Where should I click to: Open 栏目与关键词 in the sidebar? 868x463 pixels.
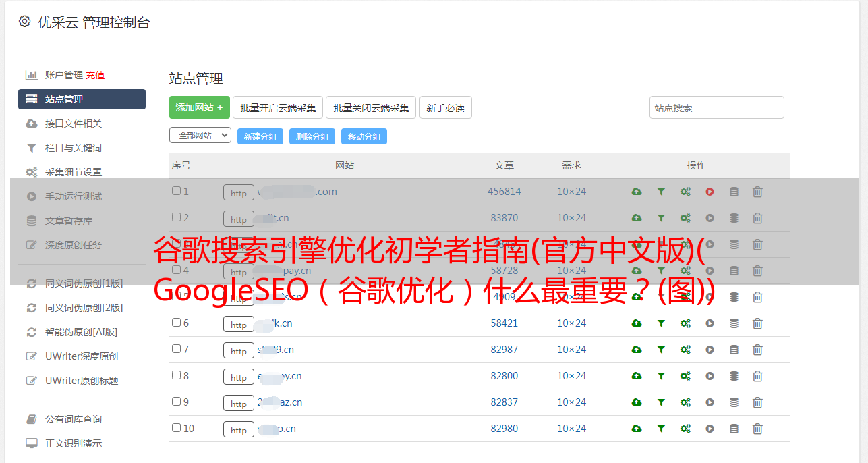(74, 148)
